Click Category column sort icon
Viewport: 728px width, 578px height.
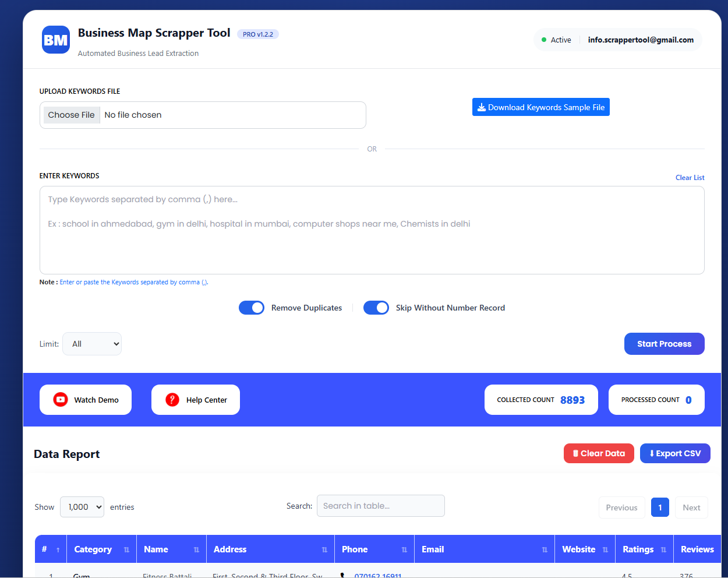pyautogui.click(x=126, y=549)
